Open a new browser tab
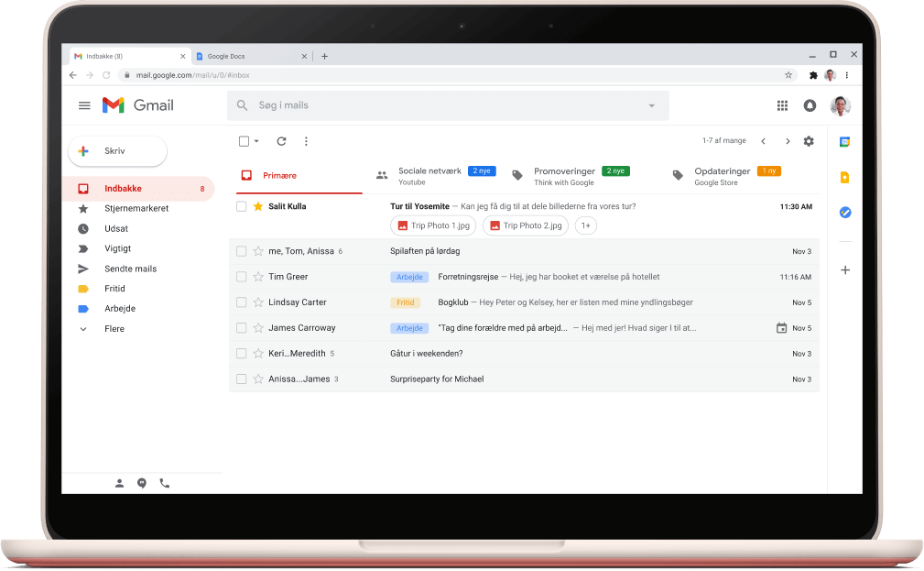This screenshot has height=571, width=924. pyautogui.click(x=324, y=57)
